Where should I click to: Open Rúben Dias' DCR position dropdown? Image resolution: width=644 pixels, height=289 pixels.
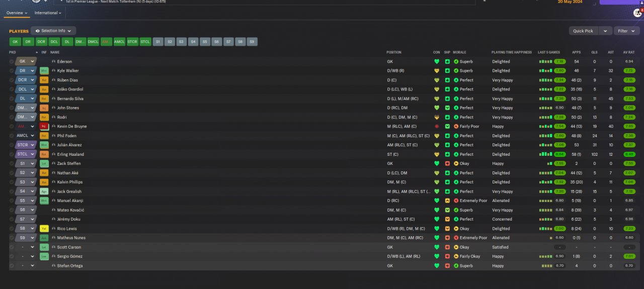(26, 80)
